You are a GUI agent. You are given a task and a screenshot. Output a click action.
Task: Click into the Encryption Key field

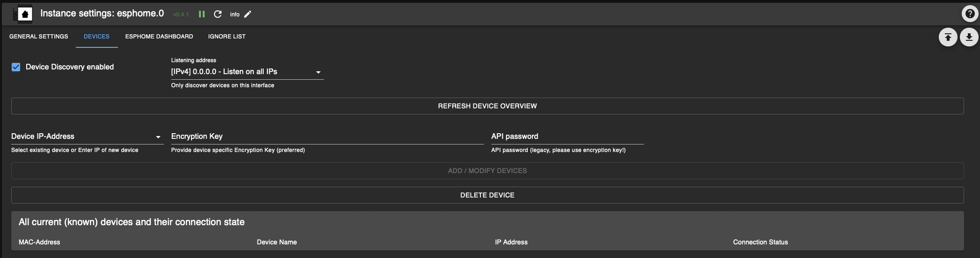click(327, 137)
